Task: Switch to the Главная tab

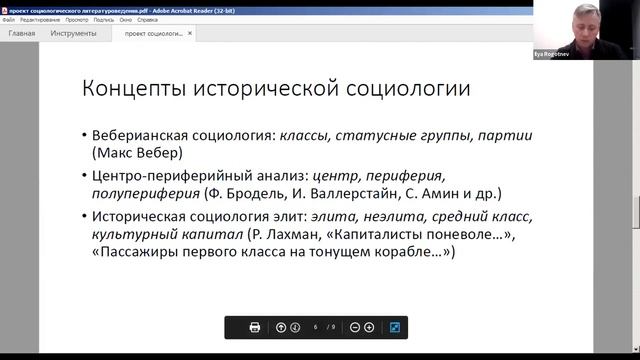Action: click(x=22, y=33)
